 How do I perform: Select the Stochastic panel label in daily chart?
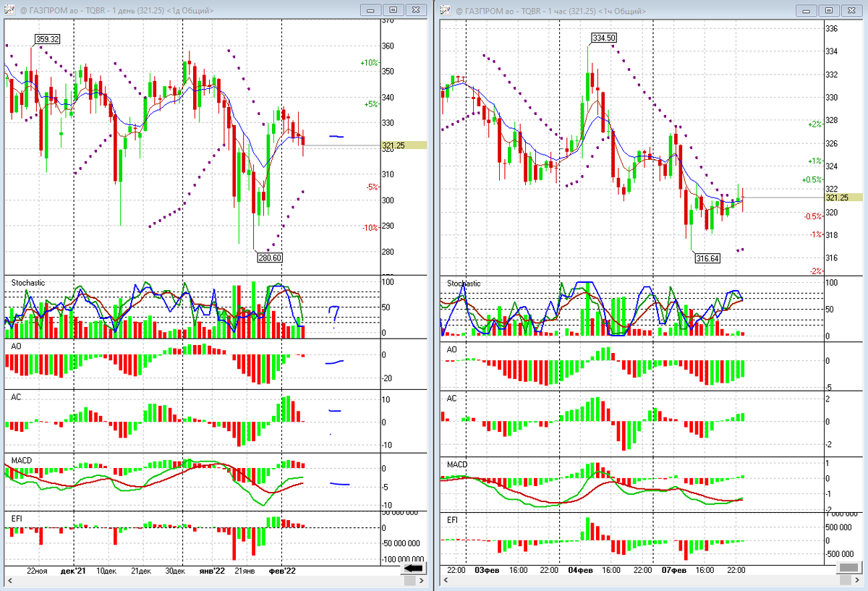pos(27,282)
